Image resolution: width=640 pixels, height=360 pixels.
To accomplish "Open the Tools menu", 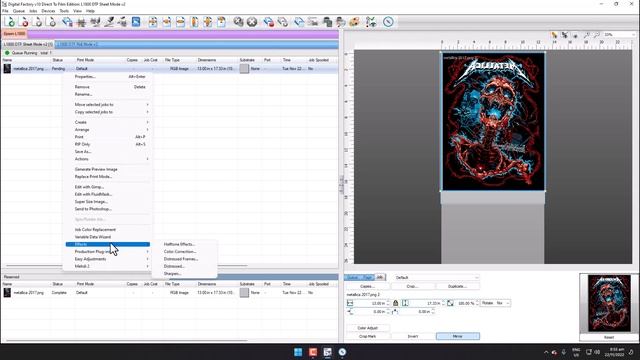I will [64, 11].
